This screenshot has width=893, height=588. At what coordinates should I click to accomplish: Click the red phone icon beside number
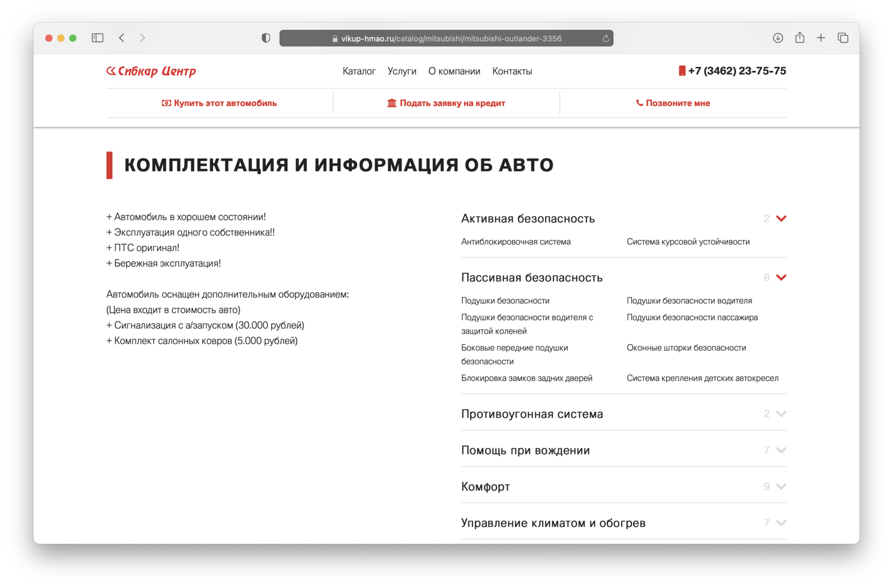682,71
